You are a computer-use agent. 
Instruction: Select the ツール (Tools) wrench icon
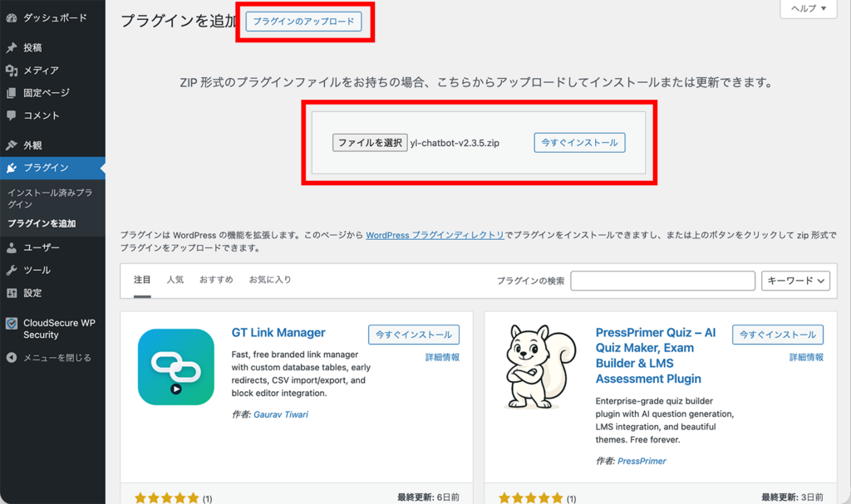point(12,269)
